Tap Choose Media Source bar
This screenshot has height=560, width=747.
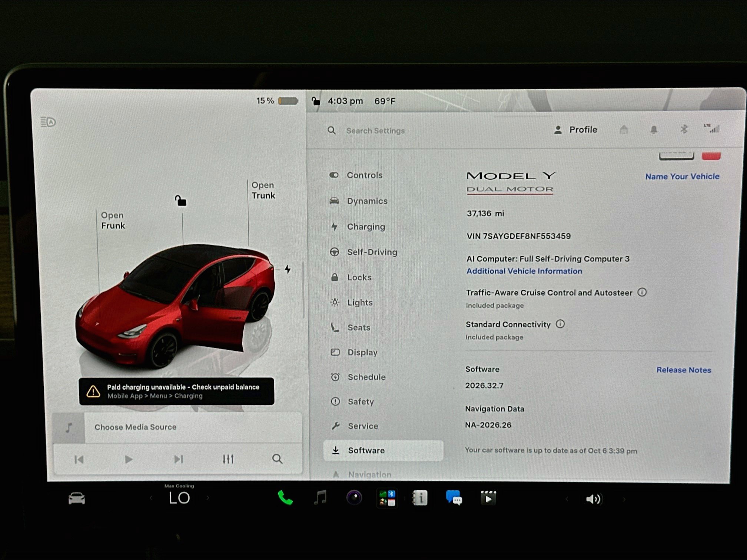point(177,427)
